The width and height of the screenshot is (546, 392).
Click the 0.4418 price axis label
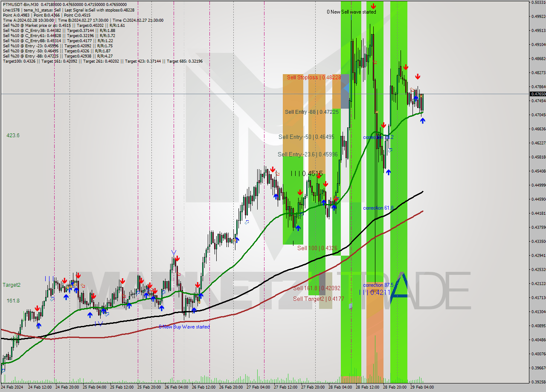[x=538, y=213]
